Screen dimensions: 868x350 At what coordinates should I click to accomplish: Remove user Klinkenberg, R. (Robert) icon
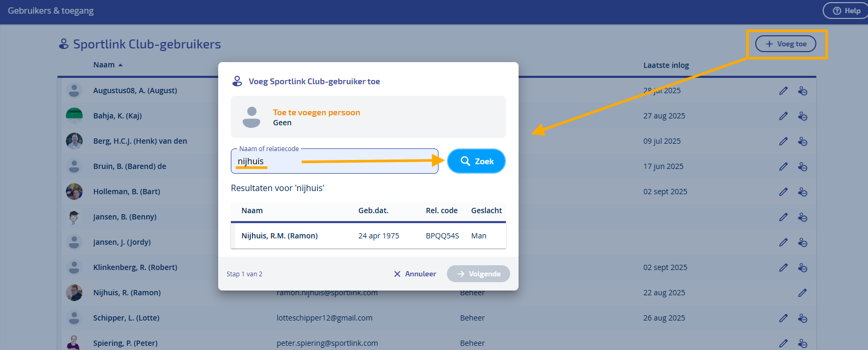803,267
